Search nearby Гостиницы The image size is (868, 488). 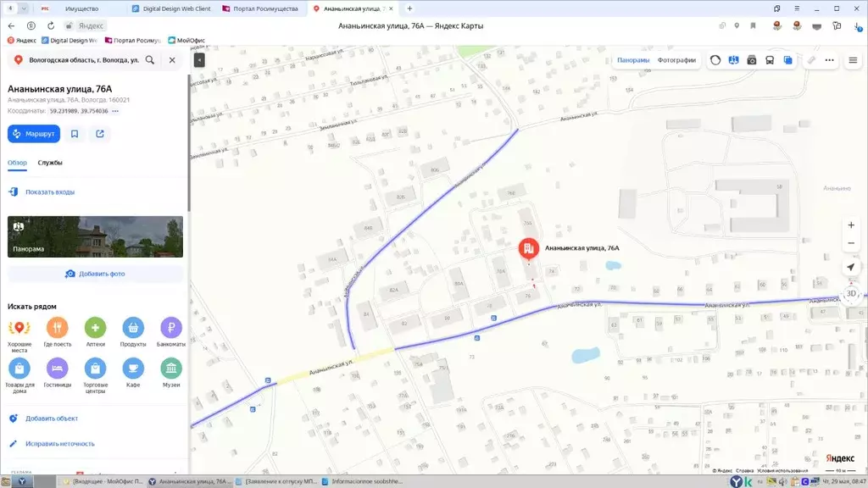57,373
